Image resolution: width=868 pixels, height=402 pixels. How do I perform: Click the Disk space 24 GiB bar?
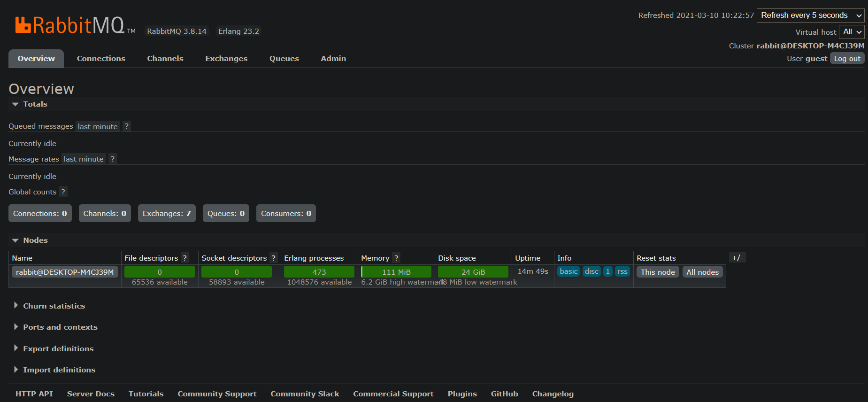pyautogui.click(x=473, y=272)
